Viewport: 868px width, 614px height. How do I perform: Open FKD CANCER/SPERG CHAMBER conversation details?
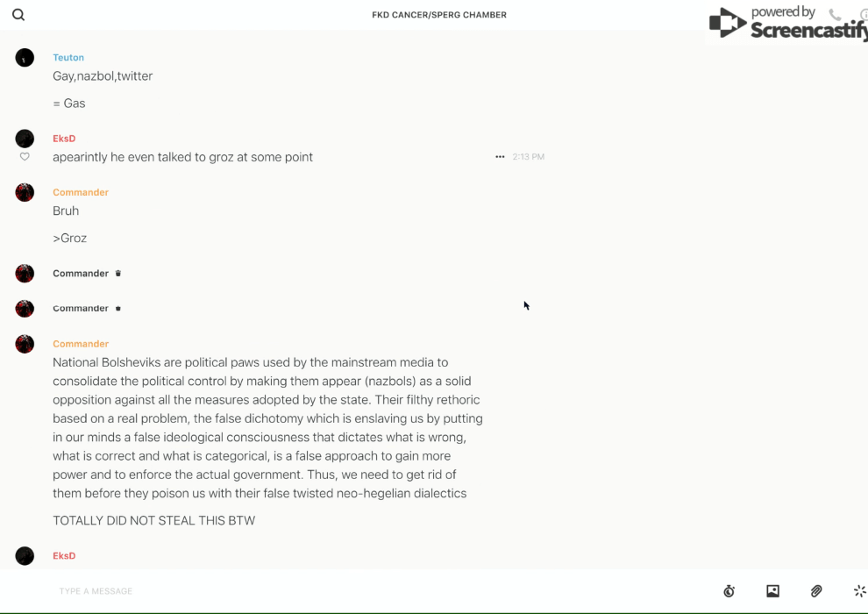click(438, 15)
